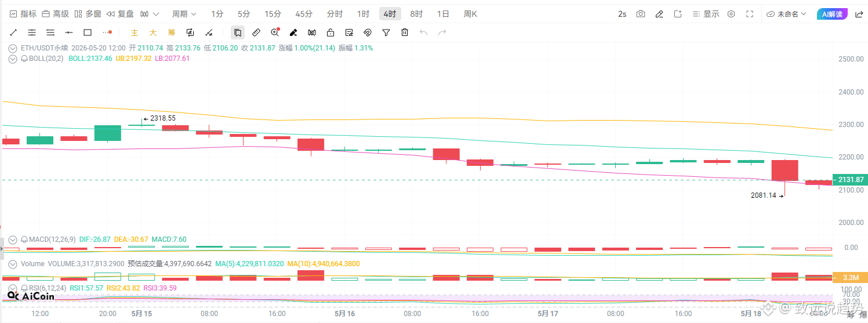Choose the rectangle shape drawing tool
Image resolution: width=868 pixels, height=323 pixels.
(x=88, y=32)
